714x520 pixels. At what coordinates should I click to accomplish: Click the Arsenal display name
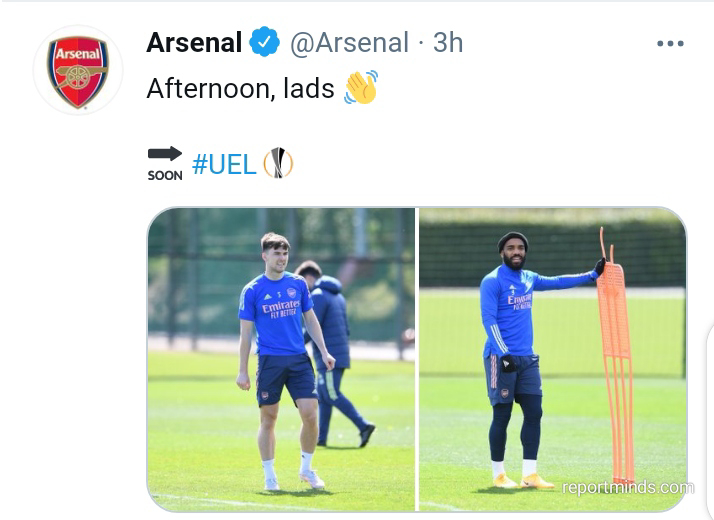point(194,42)
